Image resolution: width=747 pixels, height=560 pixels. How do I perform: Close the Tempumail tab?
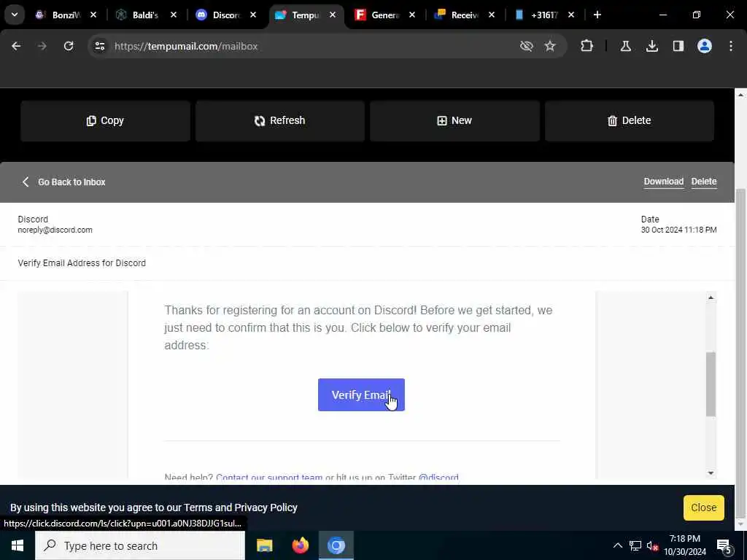coord(333,15)
